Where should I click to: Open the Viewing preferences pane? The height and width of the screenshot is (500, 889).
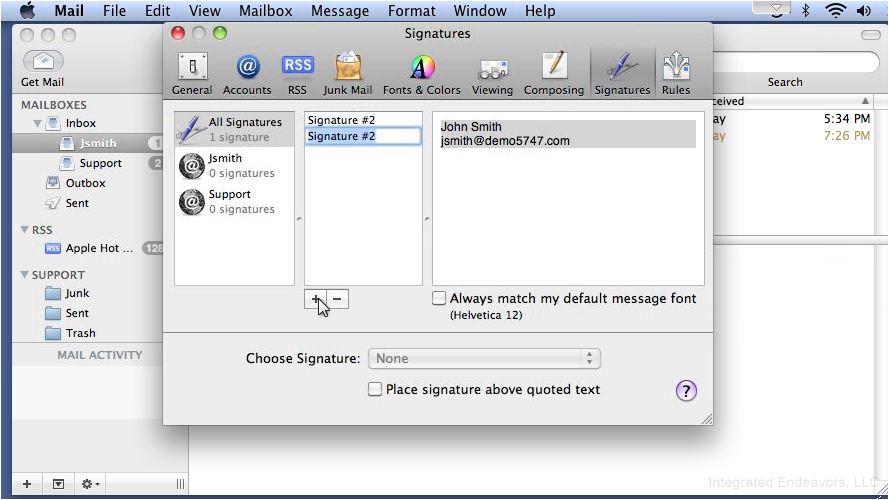pos(492,74)
